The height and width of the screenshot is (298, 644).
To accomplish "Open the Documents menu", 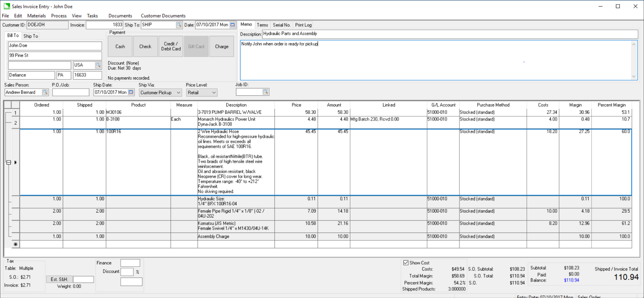I will click(x=120, y=16).
